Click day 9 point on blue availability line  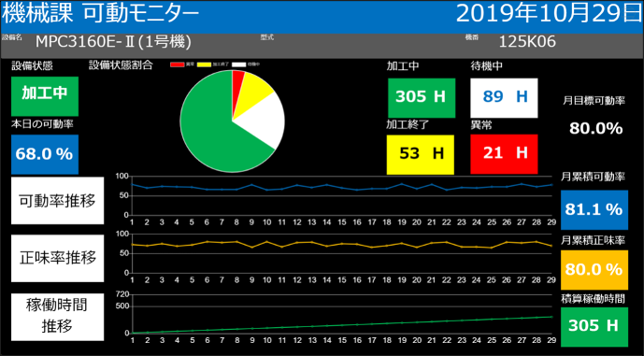coord(251,185)
